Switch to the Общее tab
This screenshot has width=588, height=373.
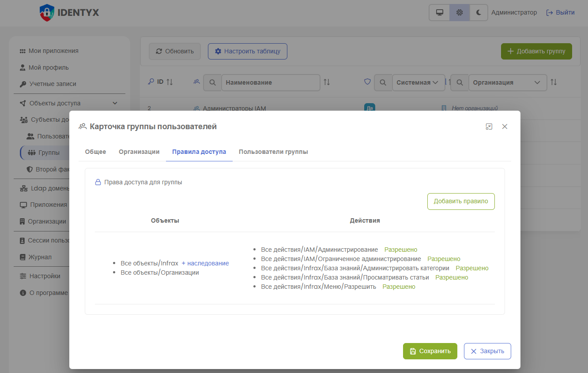[95, 152]
